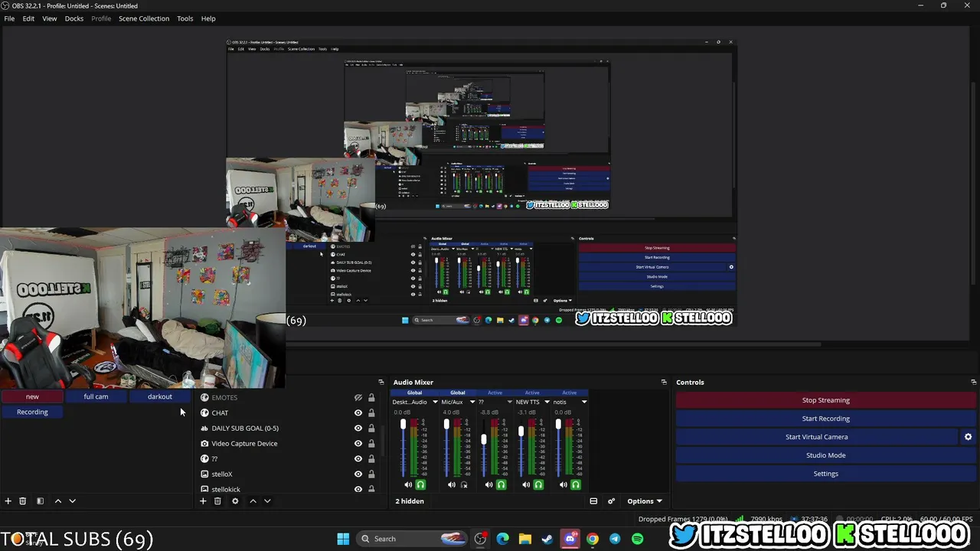Show the hidden EMOTES source
980x551 pixels.
tap(358, 398)
